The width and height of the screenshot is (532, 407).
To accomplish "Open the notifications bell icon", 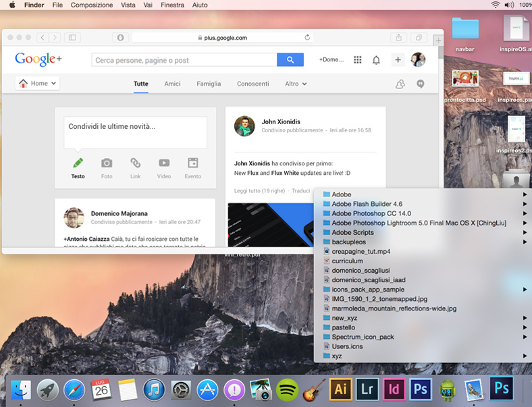I will tap(376, 60).
